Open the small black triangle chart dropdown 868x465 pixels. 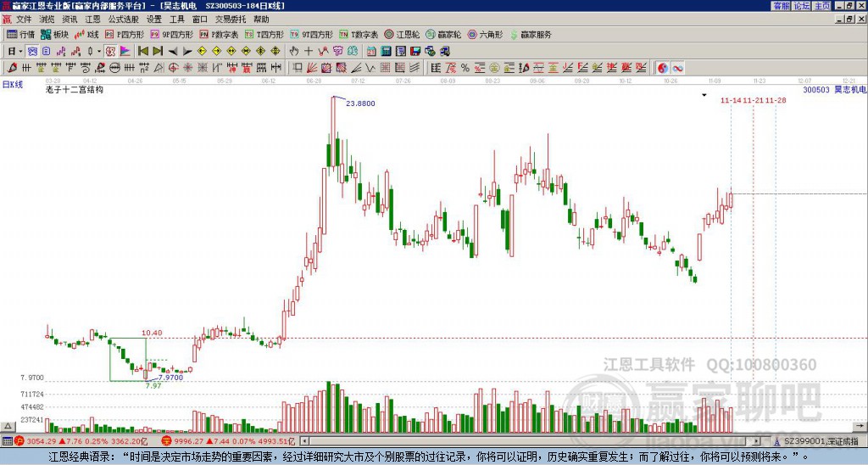704,95
